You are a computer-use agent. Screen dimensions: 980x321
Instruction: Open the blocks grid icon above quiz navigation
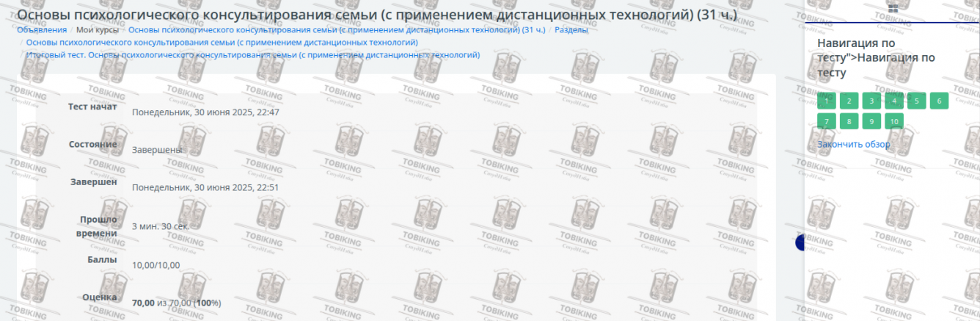pos(893,8)
